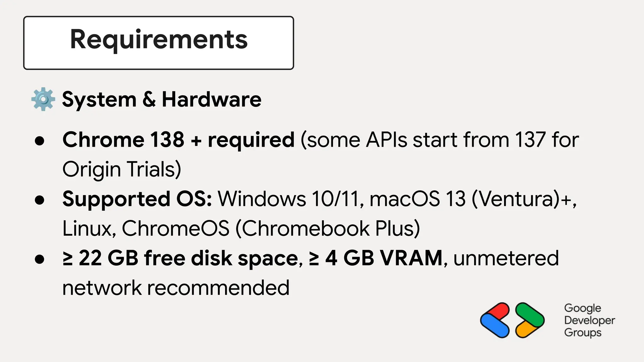644x362 pixels.
Task: Click the gear icon beside System & Hardware
Action: click(43, 99)
